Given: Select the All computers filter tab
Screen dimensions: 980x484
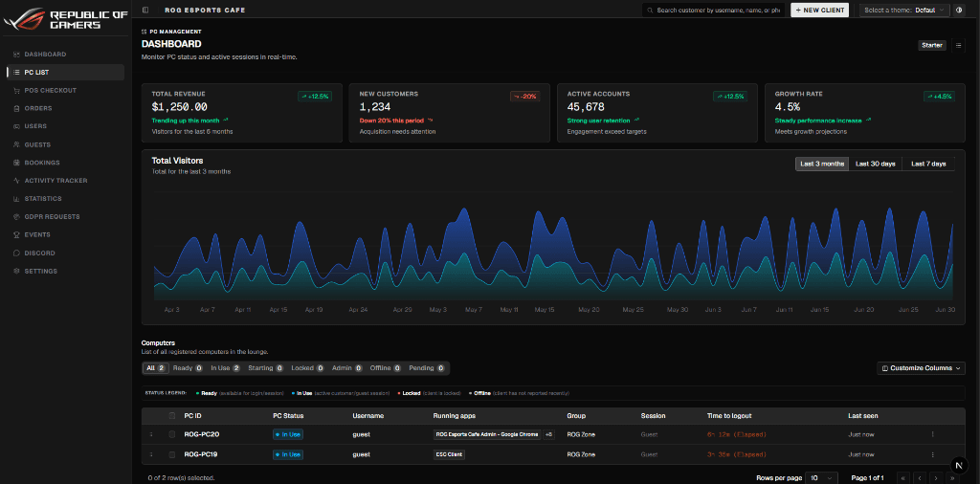Looking at the screenshot, I should point(155,368).
